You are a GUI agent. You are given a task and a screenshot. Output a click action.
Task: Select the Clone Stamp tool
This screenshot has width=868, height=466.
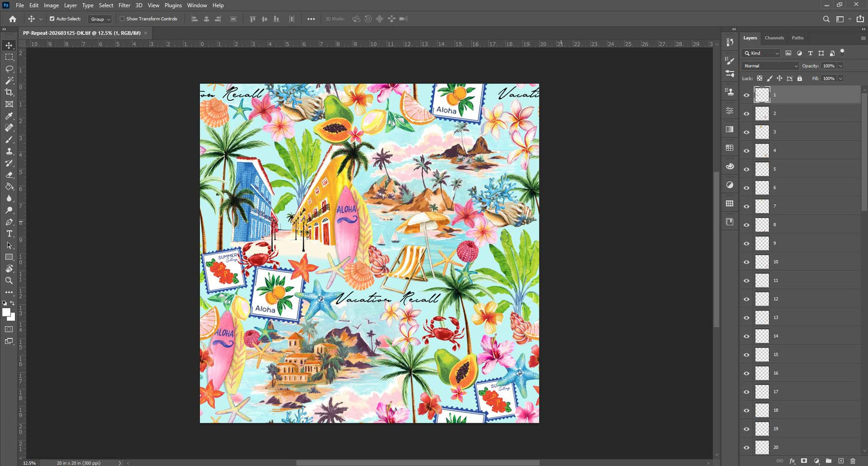click(x=9, y=151)
